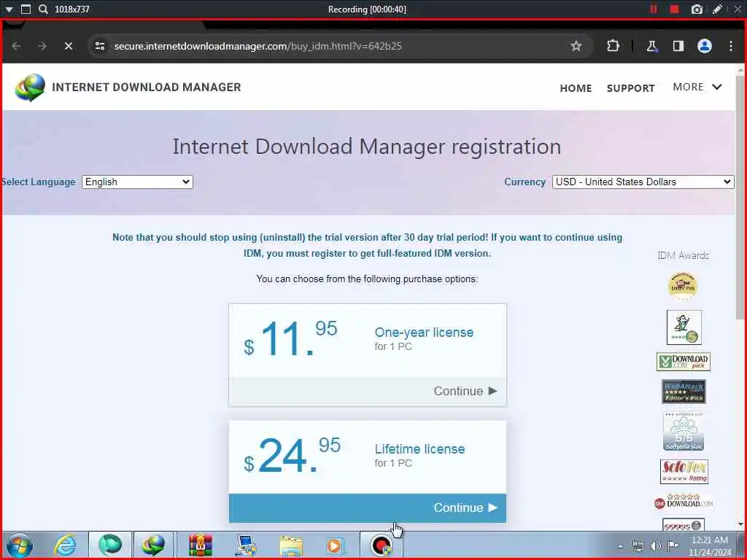This screenshot has width=747, height=560.
Task: Open the file folder taskbar icon
Action: pyautogui.click(x=290, y=545)
